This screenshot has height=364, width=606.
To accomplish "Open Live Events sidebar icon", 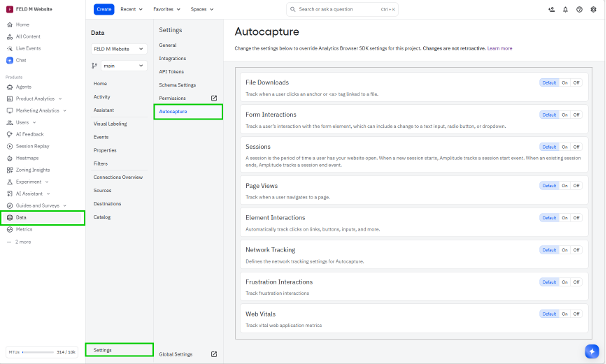I will tap(10, 48).
